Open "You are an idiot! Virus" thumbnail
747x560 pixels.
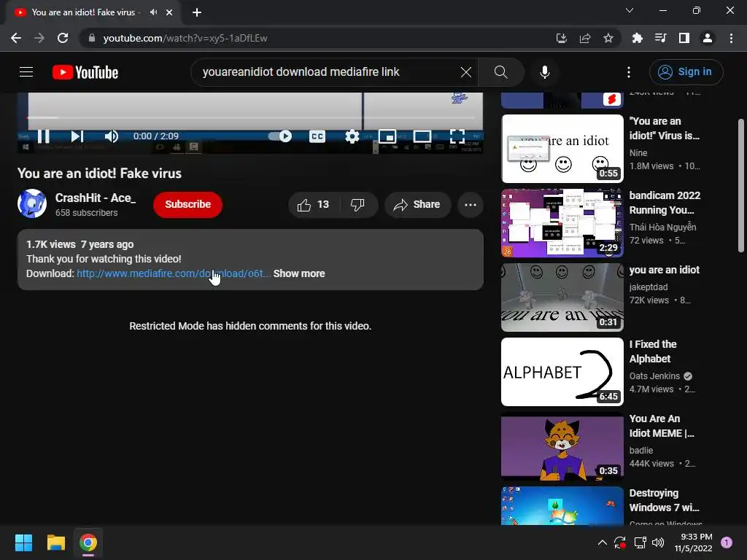tap(562, 149)
